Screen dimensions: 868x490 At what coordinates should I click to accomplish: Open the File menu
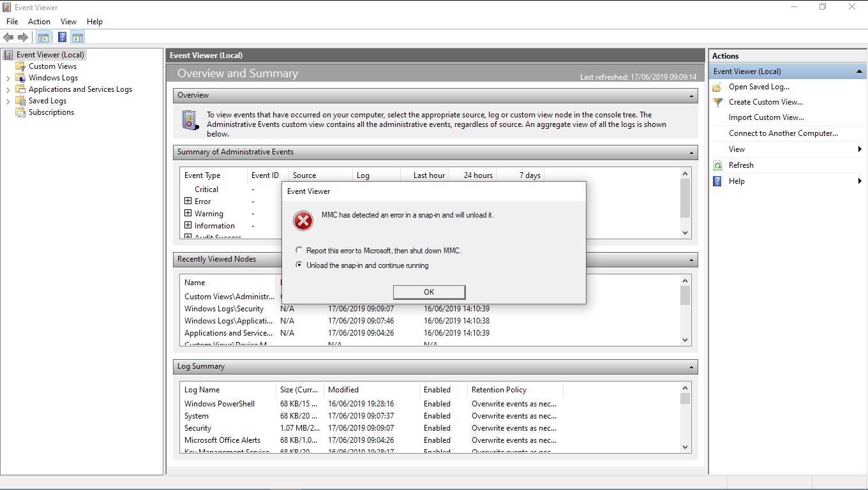(12, 21)
